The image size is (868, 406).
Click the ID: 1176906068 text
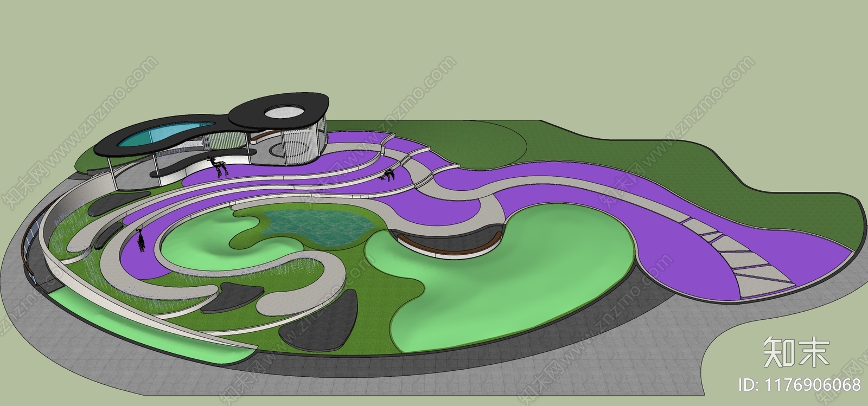coord(800,385)
